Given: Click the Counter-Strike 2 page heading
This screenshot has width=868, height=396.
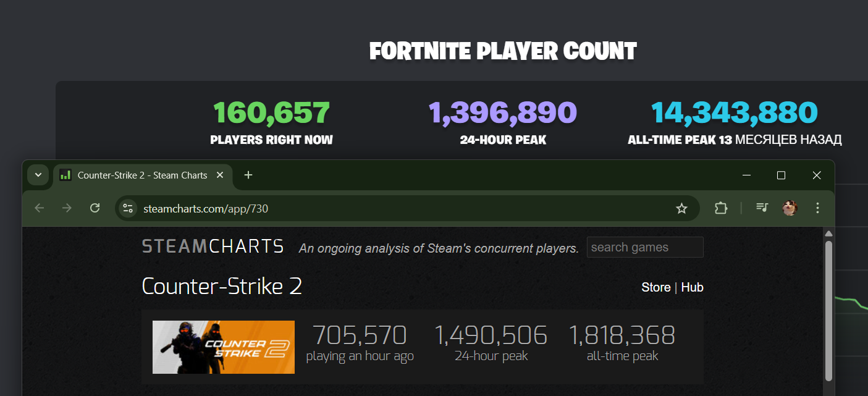Looking at the screenshot, I should (x=222, y=286).
